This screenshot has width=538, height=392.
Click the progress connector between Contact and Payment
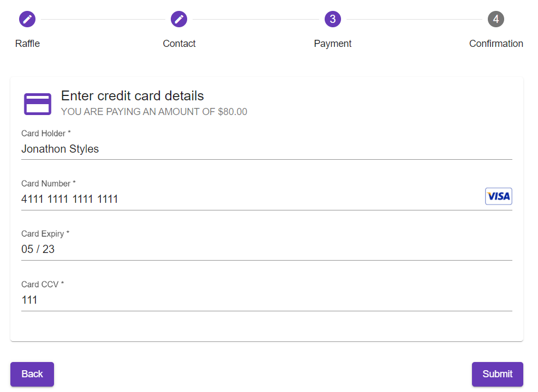(x=256, y=19)
